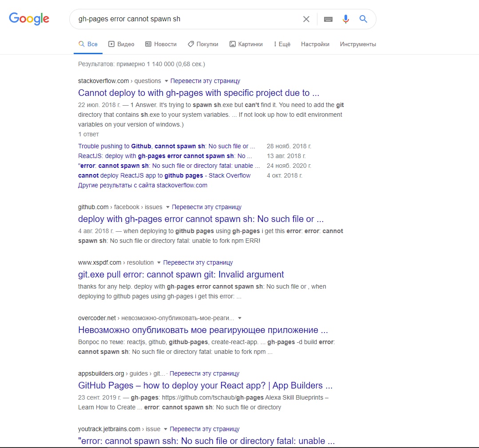
Task: Translate the appsbuilders.org page
Action: tap(204, 373)
